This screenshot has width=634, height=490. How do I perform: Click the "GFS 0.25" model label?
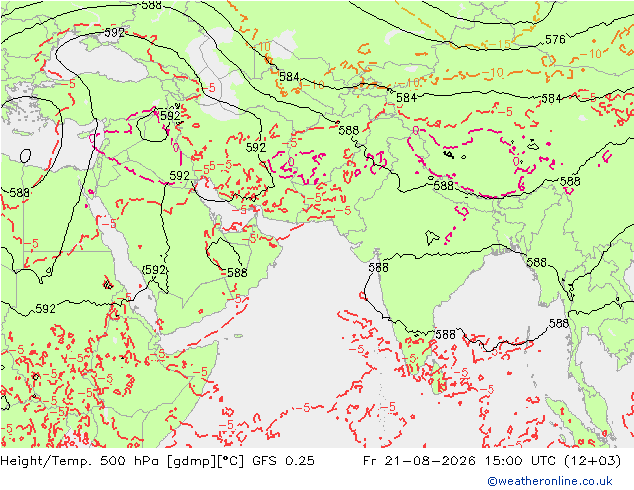pyautogui.click(x=283, y=461)
